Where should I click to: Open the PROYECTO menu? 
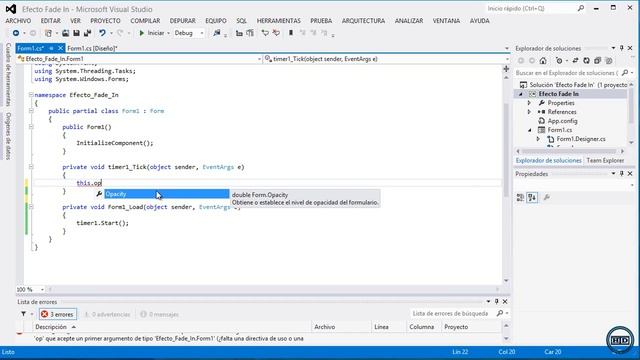[x=105, y=21]
